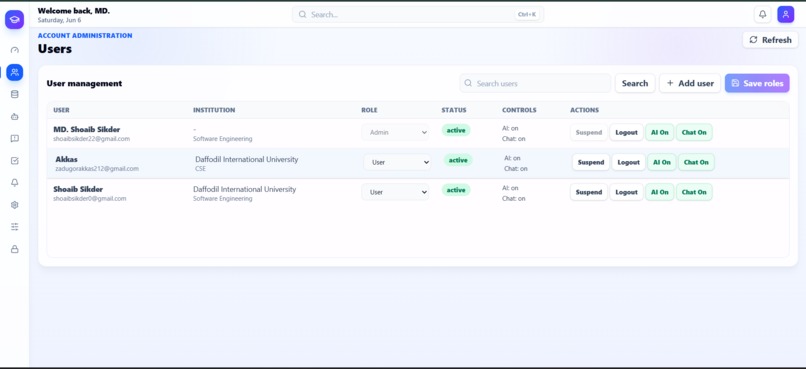Suspend the Akkas user
This screenshot has height=369, width=806.
(591, 162)
